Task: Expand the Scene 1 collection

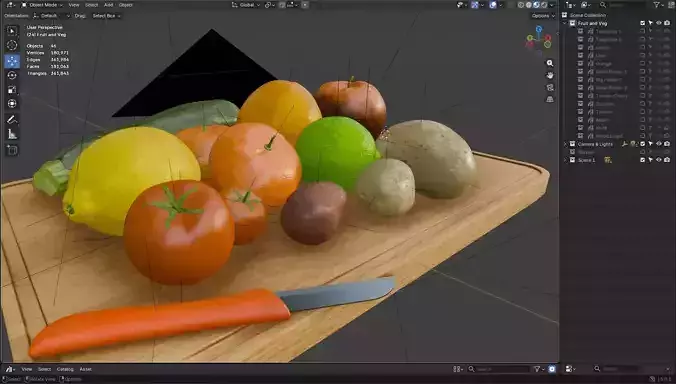Action: (x=565, y=160)
